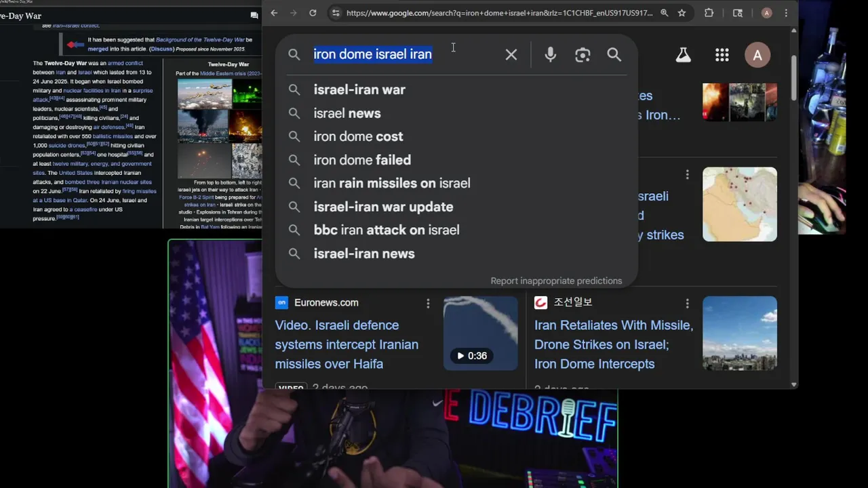Open Middle Eastern crisis link in infobox
The height and width of the screenshot is (488, 868).
(230, 73)
